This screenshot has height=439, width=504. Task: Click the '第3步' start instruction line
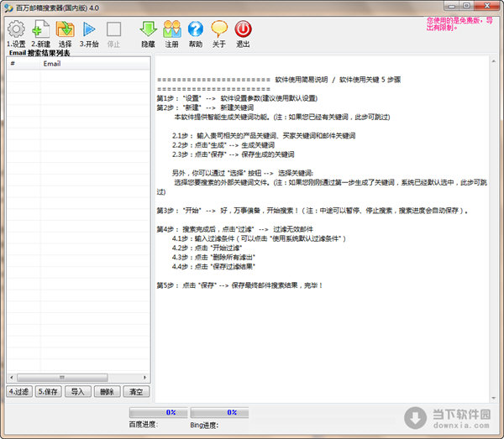coord(312,211)
